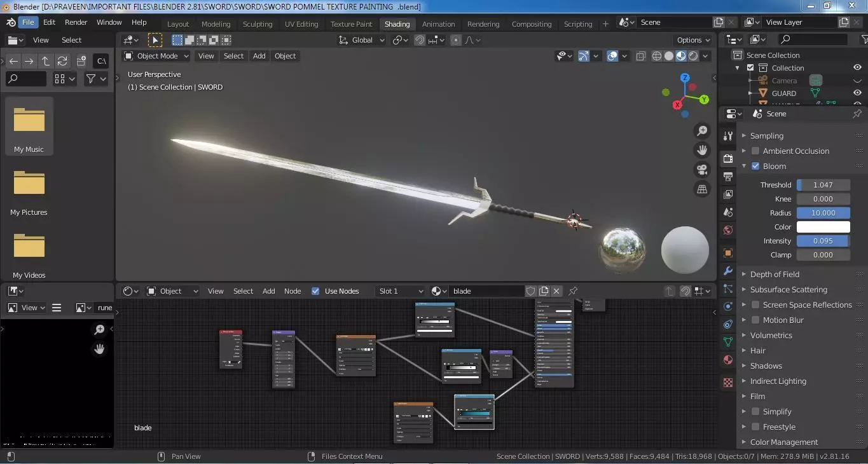Expand the Depth of Field panel
The image size is (868, 464).
click(774, 275)
